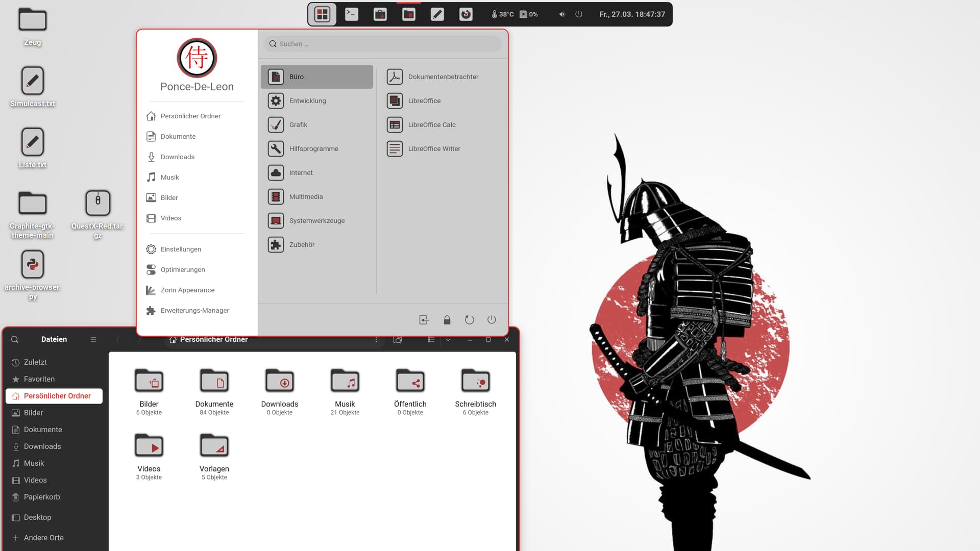Toggle the application menu button in panel
Image resolution: width=980 pixels, height=551 pixels.
click(x=322, y=14)
